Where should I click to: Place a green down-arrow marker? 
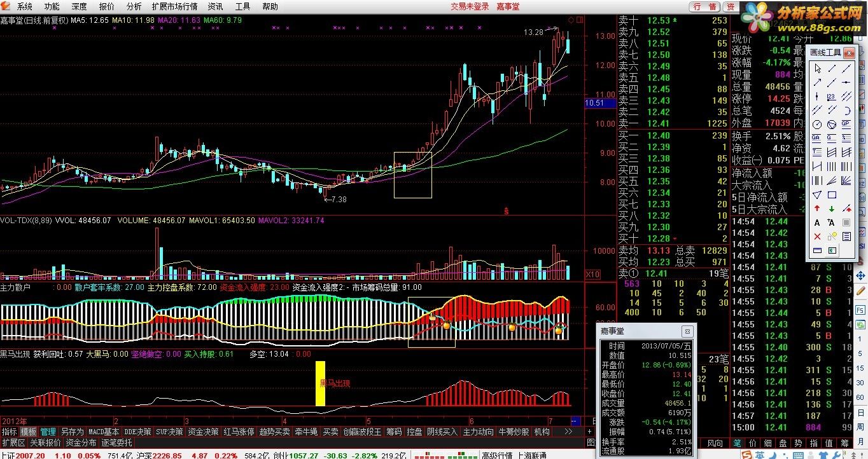coord(832,209)
